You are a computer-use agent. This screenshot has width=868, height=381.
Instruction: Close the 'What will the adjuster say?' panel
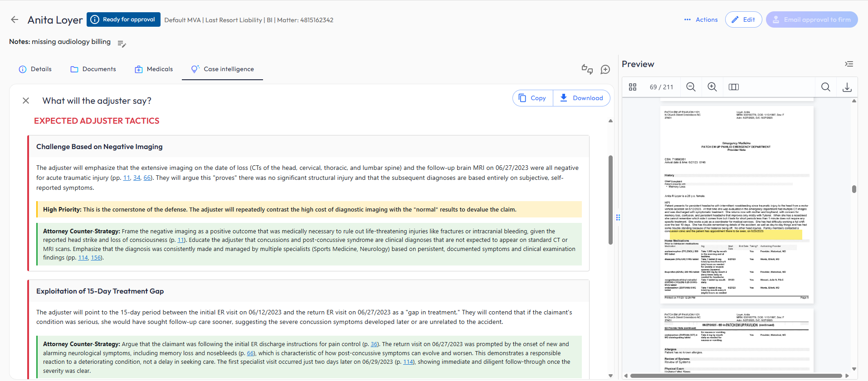coord(26,101)
